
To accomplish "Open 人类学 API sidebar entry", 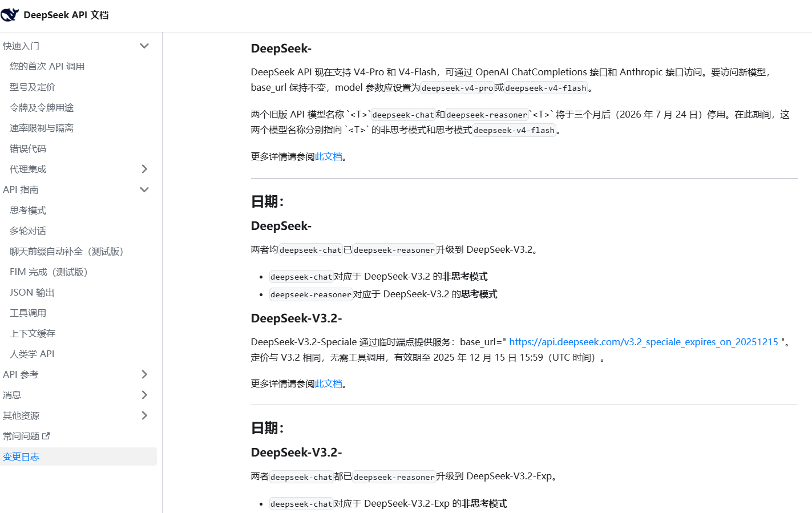I will [x=32, y=354].
